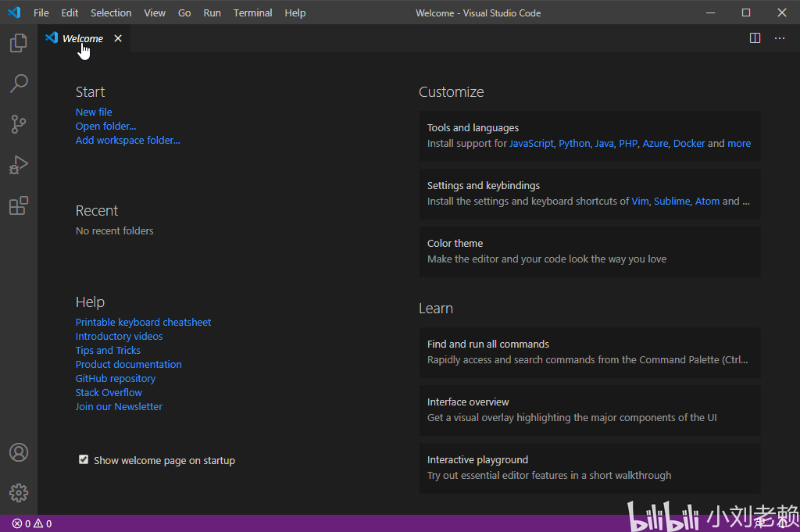Open the Introductory videos link
The height and width of the screenshot is (532, 800).
click(x=119, y=336)
